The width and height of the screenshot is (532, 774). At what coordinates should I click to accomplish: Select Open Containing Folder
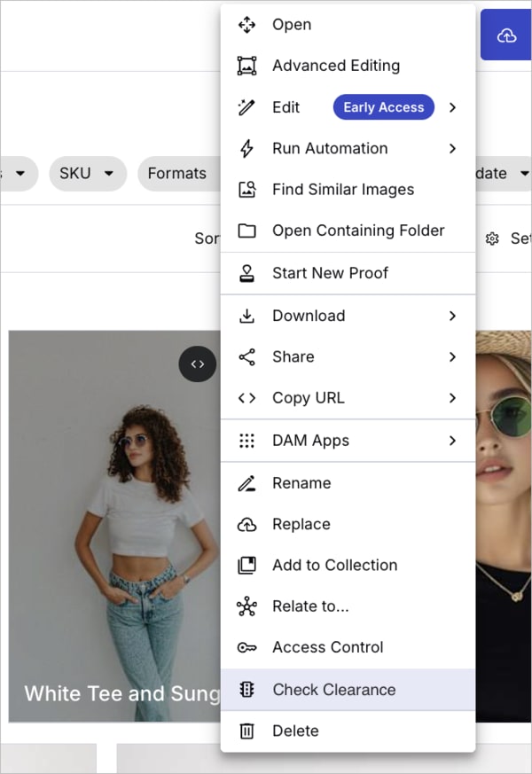point(358,231)
